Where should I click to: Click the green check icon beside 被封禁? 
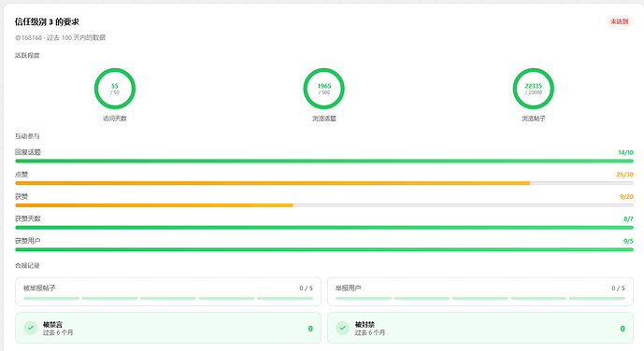[x=342, y=328]
